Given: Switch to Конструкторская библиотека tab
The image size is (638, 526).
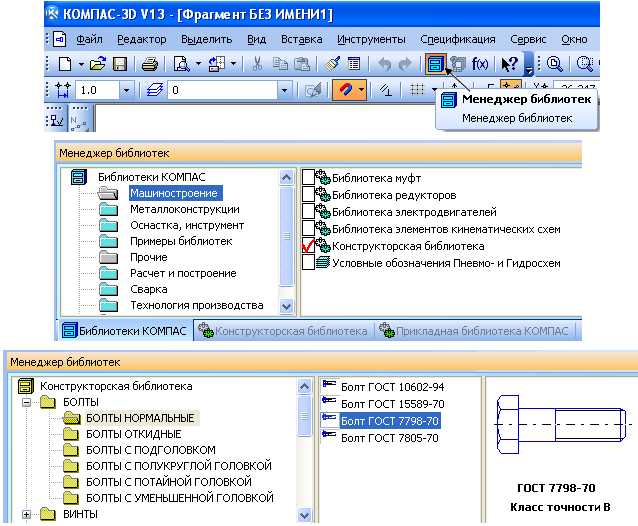Looking at the screenshot, I should [x=283, y=331].
